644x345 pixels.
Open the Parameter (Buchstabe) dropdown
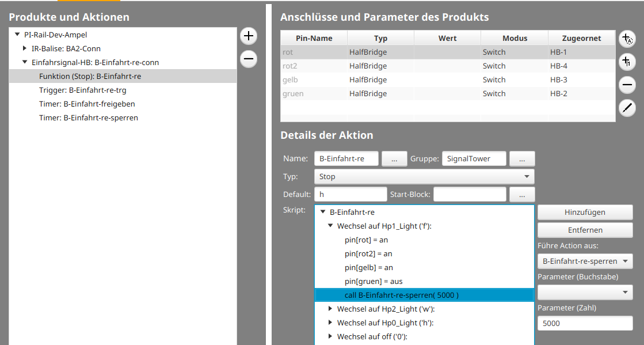click(584, 292)
